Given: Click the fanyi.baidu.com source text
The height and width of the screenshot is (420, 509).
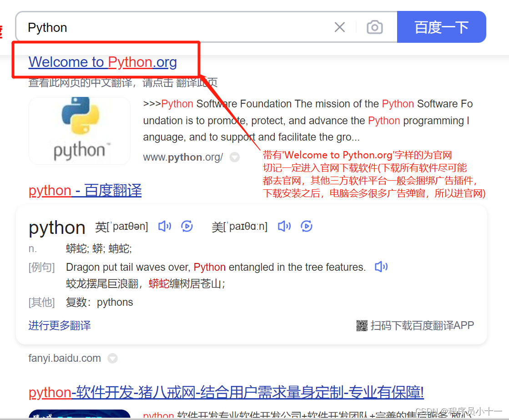Looking at the screenshot, I should (x=64, y=358).
